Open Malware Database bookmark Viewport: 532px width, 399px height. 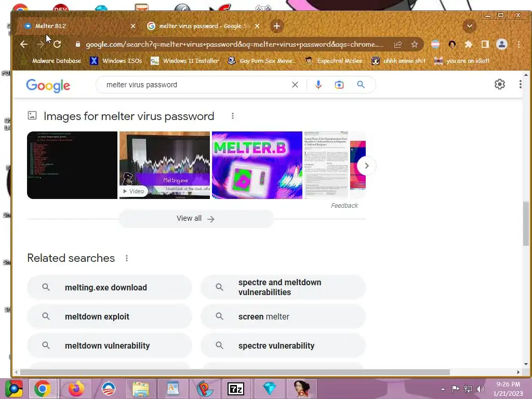pyautogui.click(x=50, y=61)
